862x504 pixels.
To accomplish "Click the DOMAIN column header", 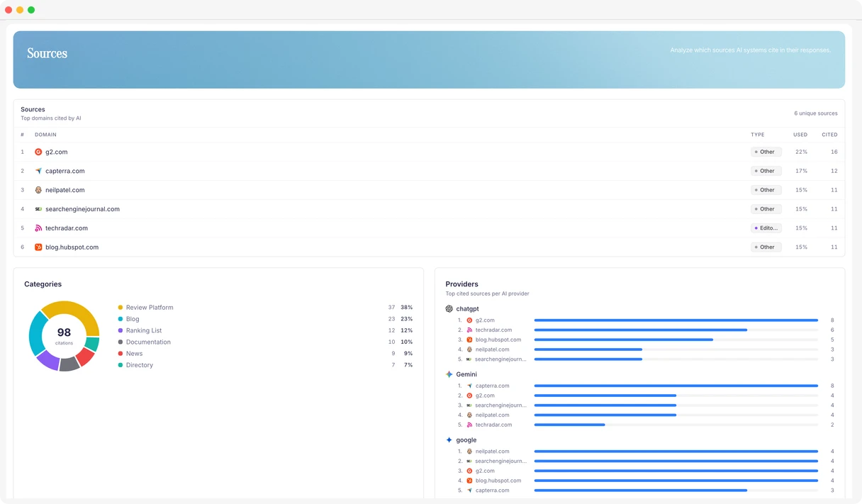I will coord(45,135).
